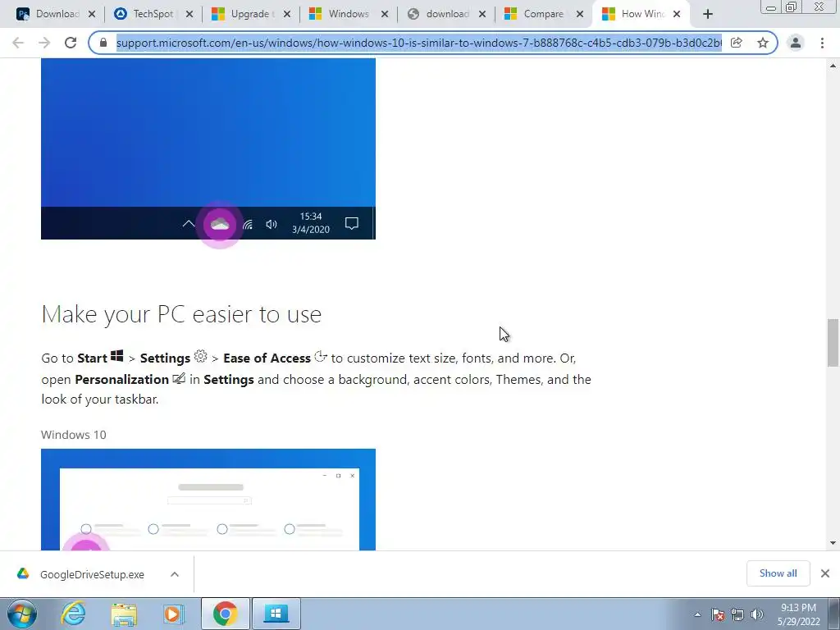Screen dimensions: 840x630
Task: Open Windows Media Player from taskbar
Action: click(173, 614)
